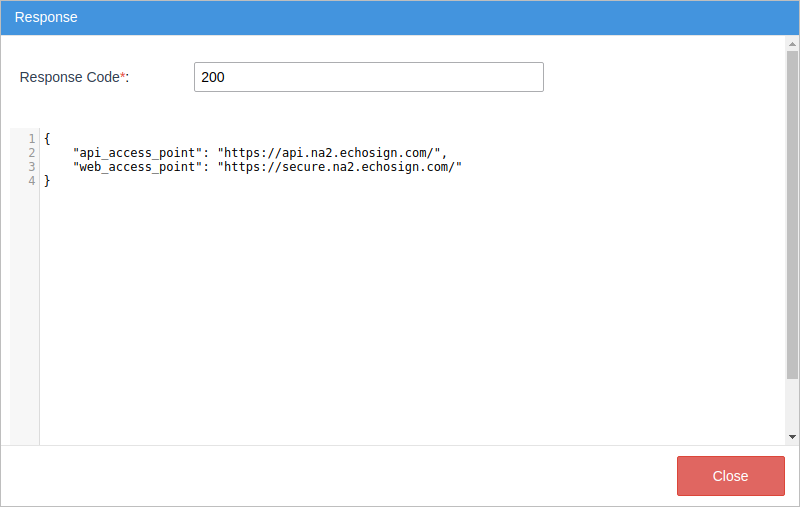Place cursor at the opening curly brace
The image size is (800, 507).
(x=47, y=139)
